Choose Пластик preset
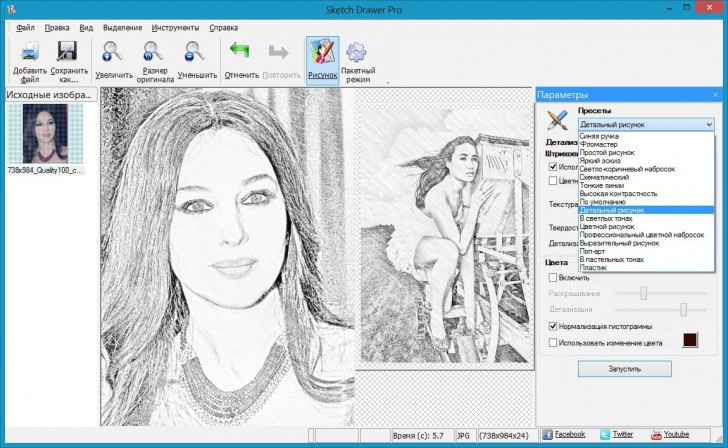 [646, 268]
